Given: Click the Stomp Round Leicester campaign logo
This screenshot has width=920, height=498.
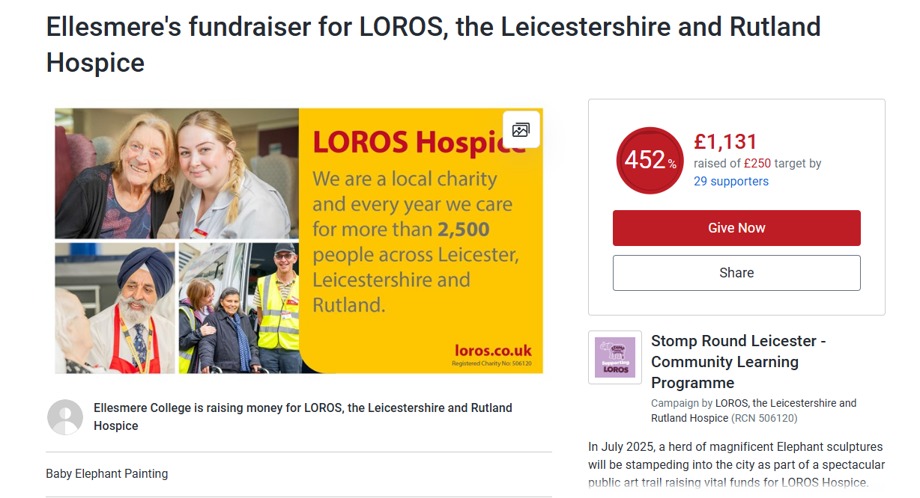Looking at the screenshot, I should point(614,357).
